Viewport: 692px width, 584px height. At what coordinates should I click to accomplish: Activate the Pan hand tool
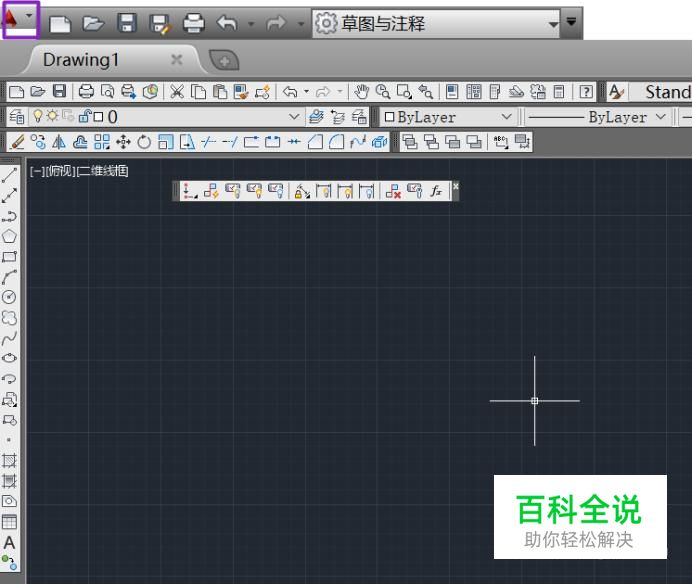click(x=361, y=92)
